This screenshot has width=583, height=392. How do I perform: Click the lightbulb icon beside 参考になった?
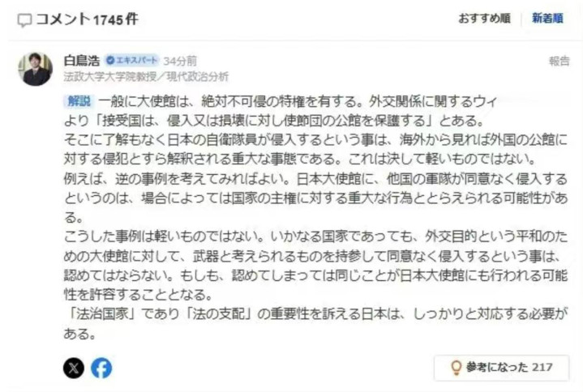456,368
